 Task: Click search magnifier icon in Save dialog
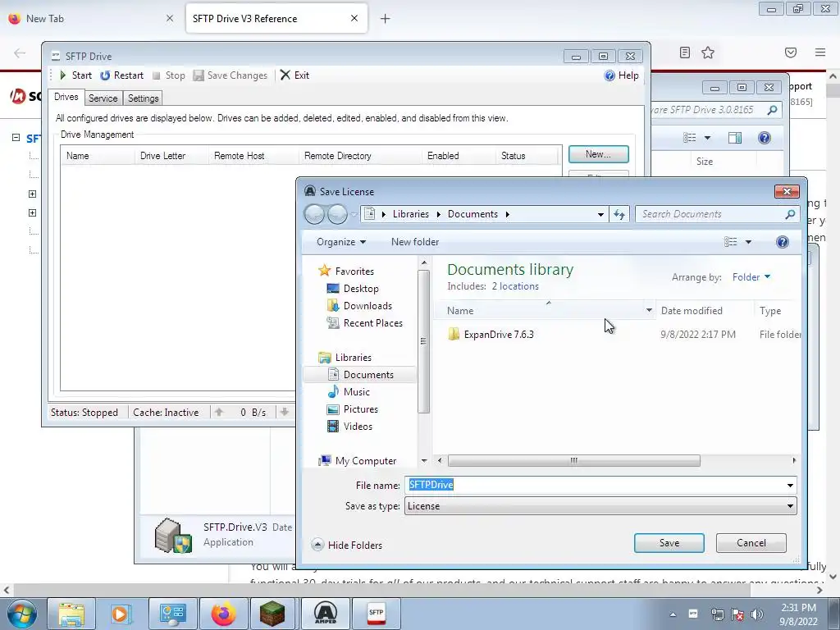tap(790, 214)
